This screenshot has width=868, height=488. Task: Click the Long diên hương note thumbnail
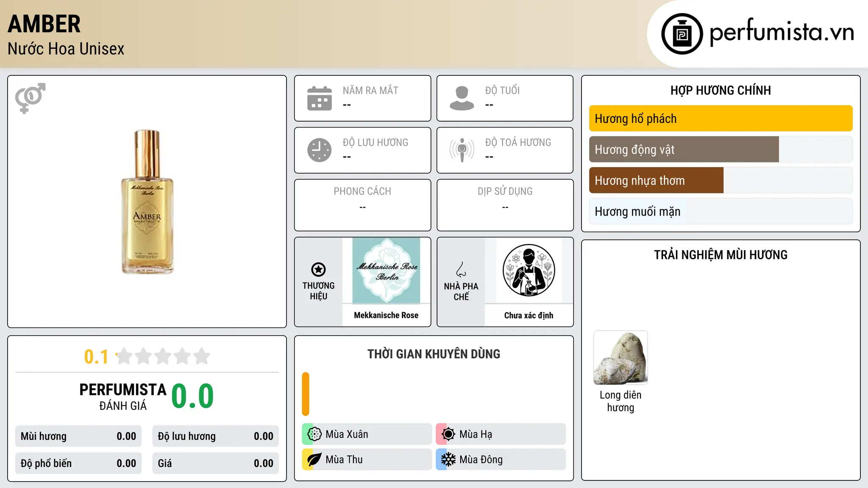point(620,358)
